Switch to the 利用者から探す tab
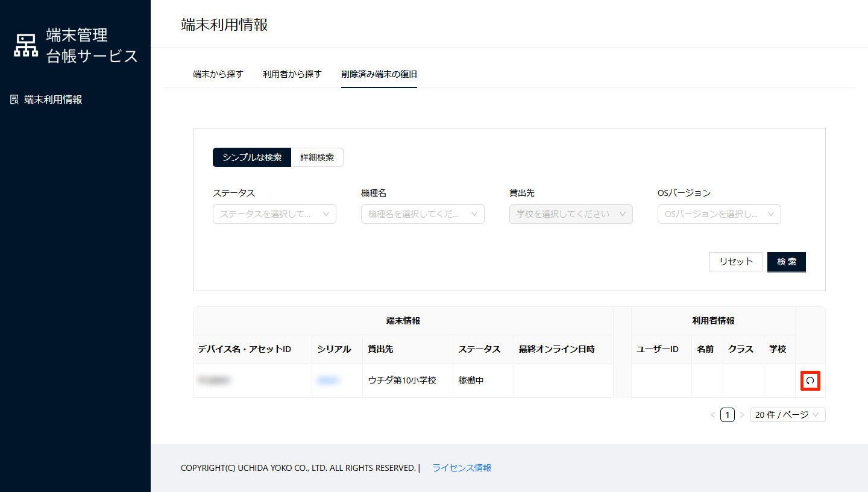This screenshot has width=868, height=492. (292, 74)
